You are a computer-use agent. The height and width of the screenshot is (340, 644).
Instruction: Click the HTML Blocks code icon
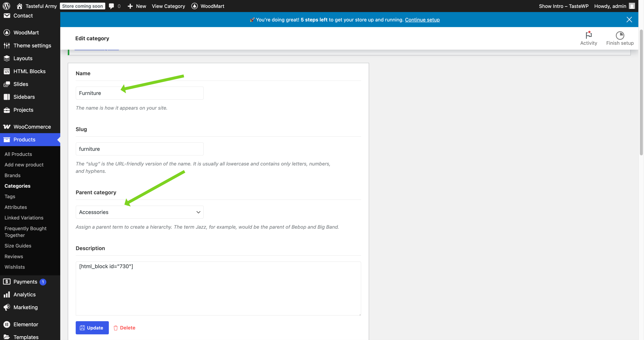[x=7, y=71]
